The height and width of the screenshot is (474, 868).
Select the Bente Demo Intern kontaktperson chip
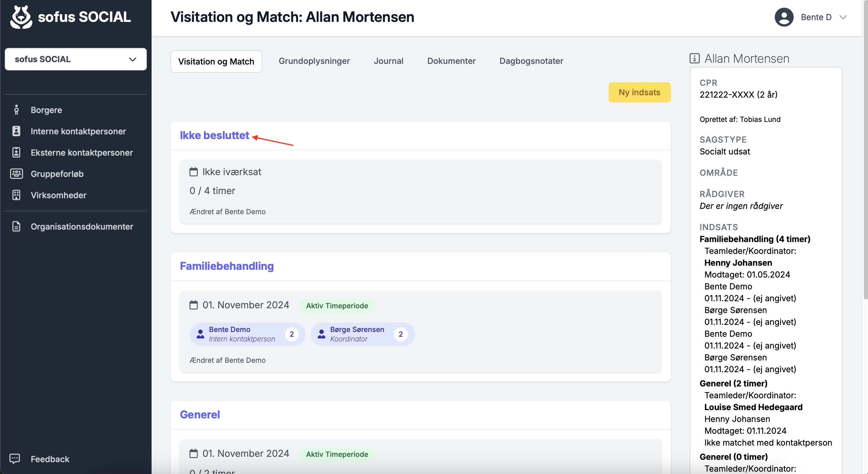click(247, 334)
